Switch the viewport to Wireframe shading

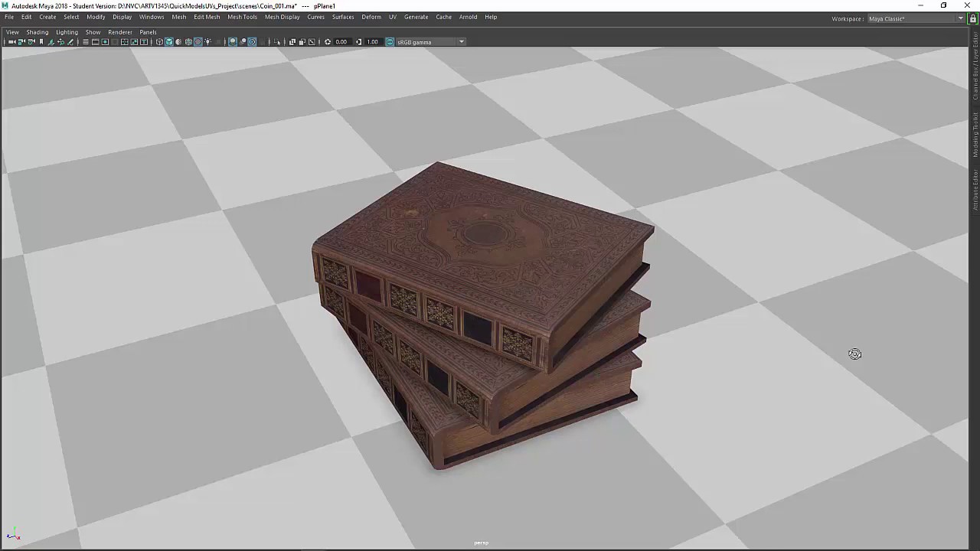click(x=159, y=42)
